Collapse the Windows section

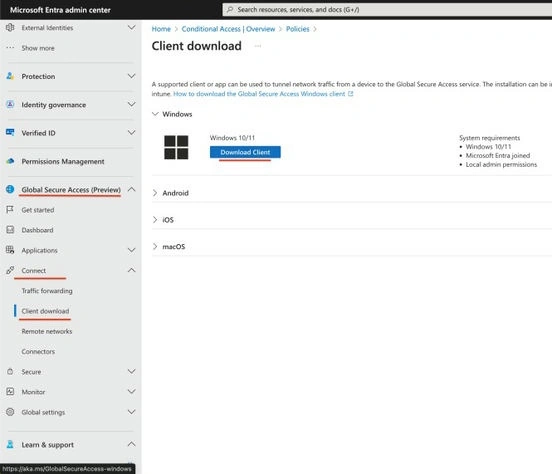tap(155, 114)
